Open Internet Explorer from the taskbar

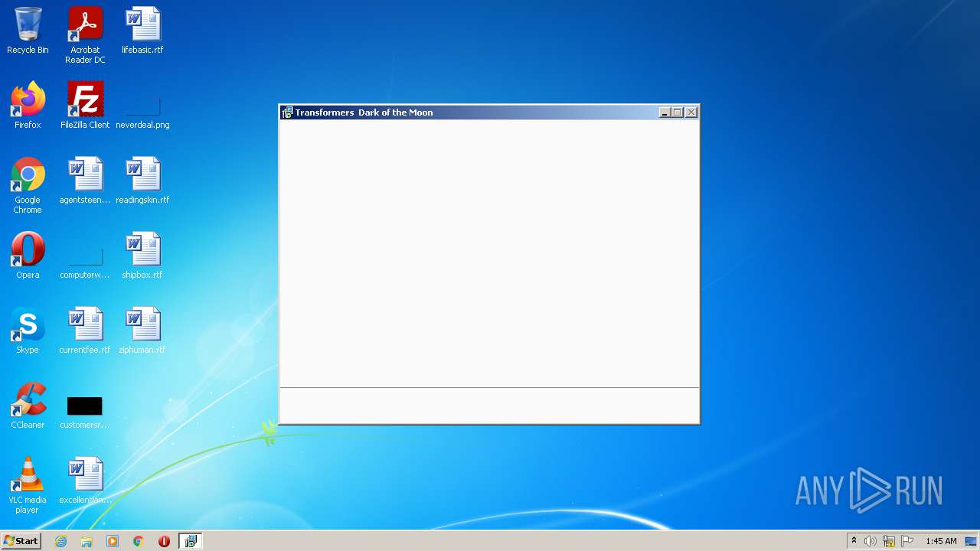(61, 541)
